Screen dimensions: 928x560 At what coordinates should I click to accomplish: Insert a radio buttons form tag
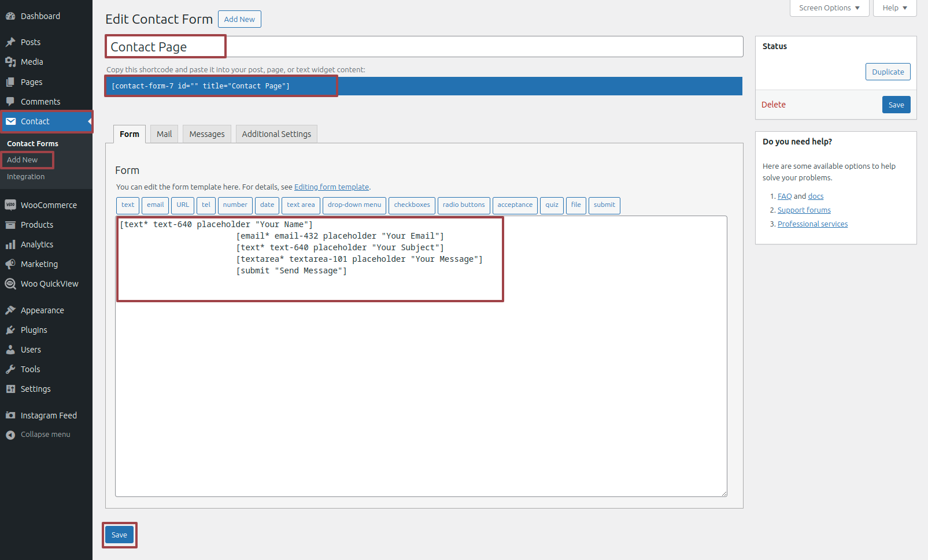[464, 205]
